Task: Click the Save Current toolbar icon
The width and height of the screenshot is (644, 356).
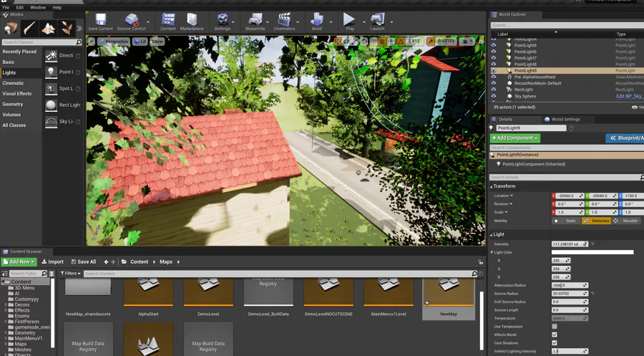Action: (x=101, y=20)
